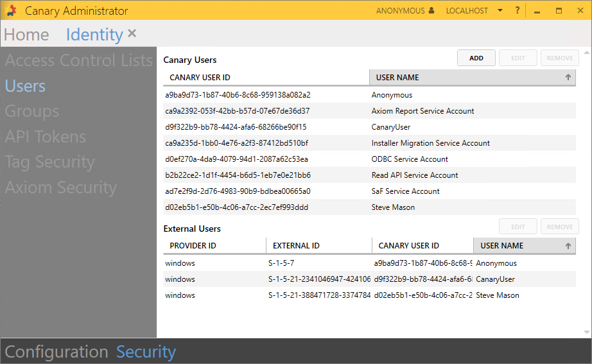Maximize the Canary Administrator window
Image resolution: width=592 pixels, height=364 pixels.
pos(559,10)
